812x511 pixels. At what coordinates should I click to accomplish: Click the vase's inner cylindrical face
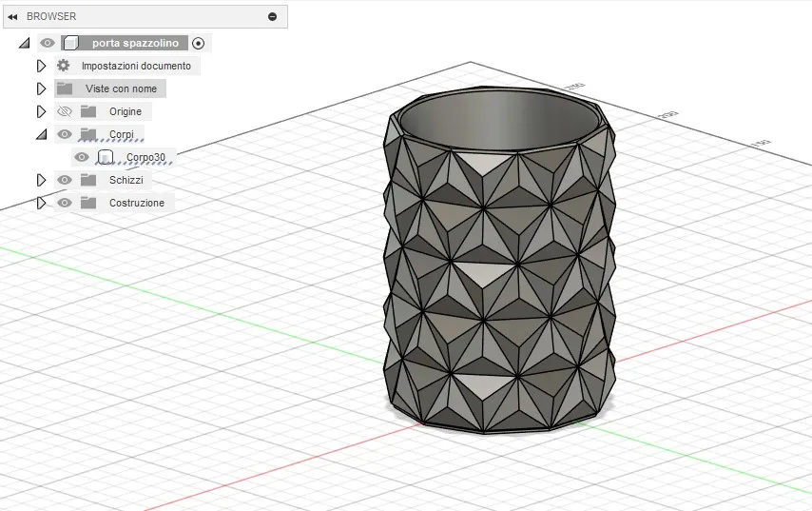[500, 120]
